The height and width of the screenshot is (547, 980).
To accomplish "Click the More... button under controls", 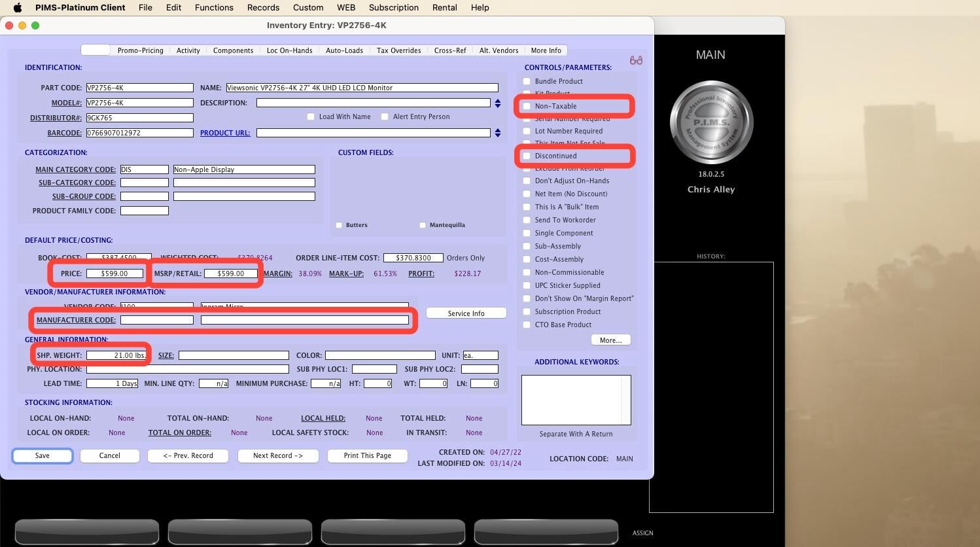I will click(611, 340).
